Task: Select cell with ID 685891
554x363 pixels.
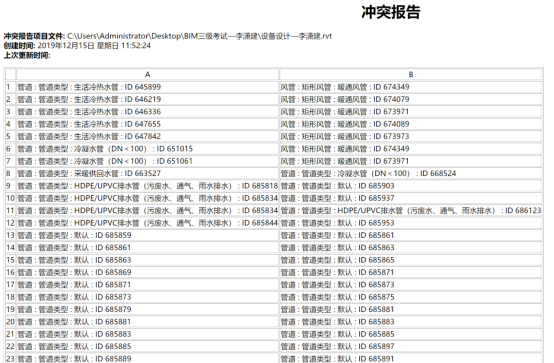Action: point(411,358)
